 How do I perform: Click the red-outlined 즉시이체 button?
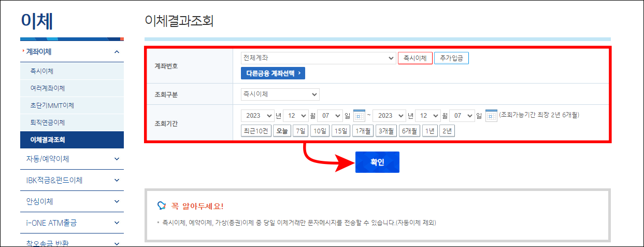pyautogui.click(x=415, y=58)
